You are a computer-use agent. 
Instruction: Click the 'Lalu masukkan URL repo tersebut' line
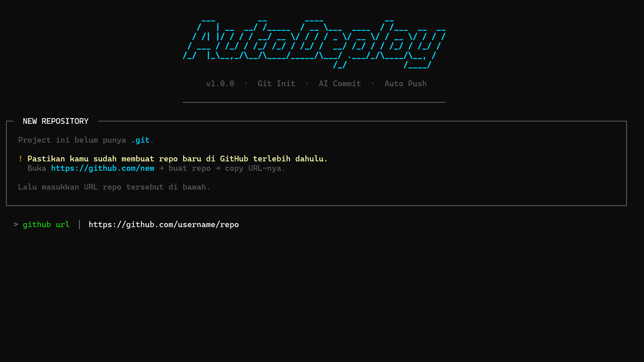[114, 187]
